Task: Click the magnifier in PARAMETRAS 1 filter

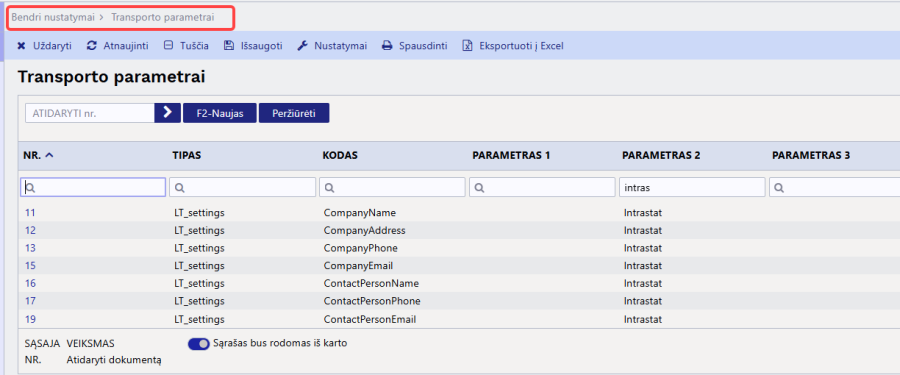Action: [x=480, y=187]
